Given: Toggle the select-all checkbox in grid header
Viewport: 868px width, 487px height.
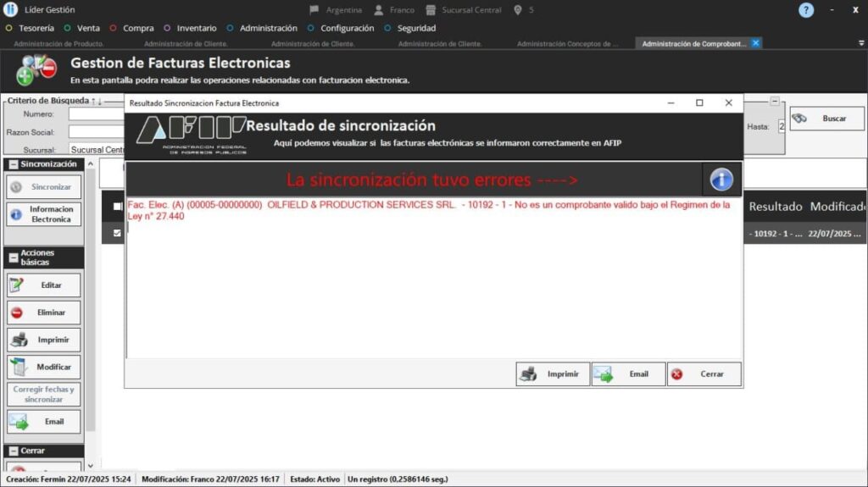Looking at the screenshot, I should click(x=118, y=207).
